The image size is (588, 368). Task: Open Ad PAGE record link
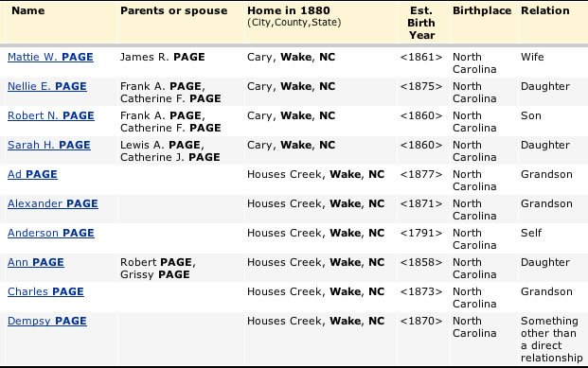(x=32, y=174)
